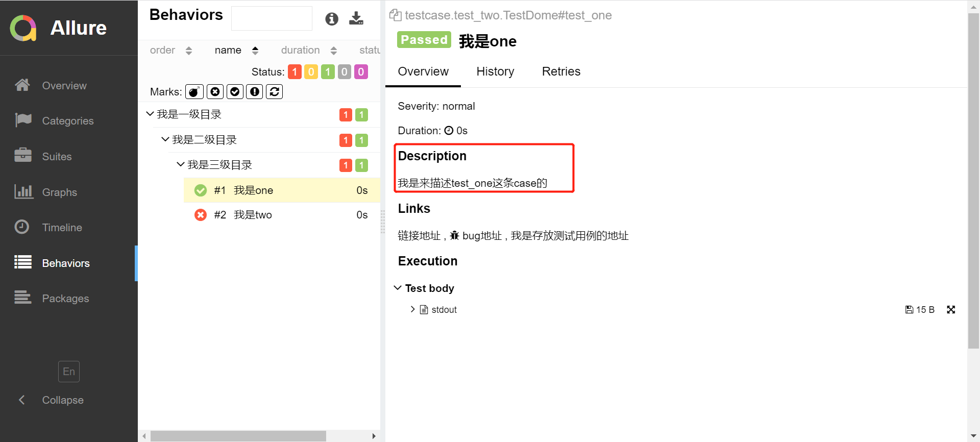Toggle retries status change mark filter

tap(275, 92)
